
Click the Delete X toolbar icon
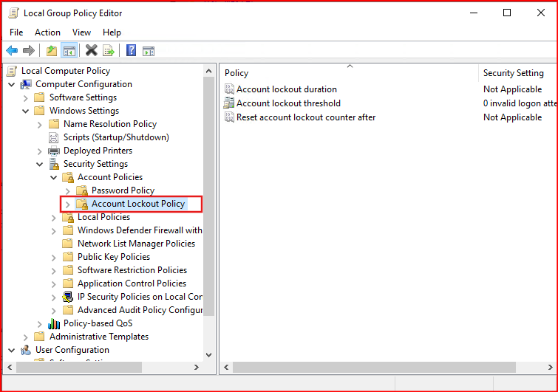point(92,51)
